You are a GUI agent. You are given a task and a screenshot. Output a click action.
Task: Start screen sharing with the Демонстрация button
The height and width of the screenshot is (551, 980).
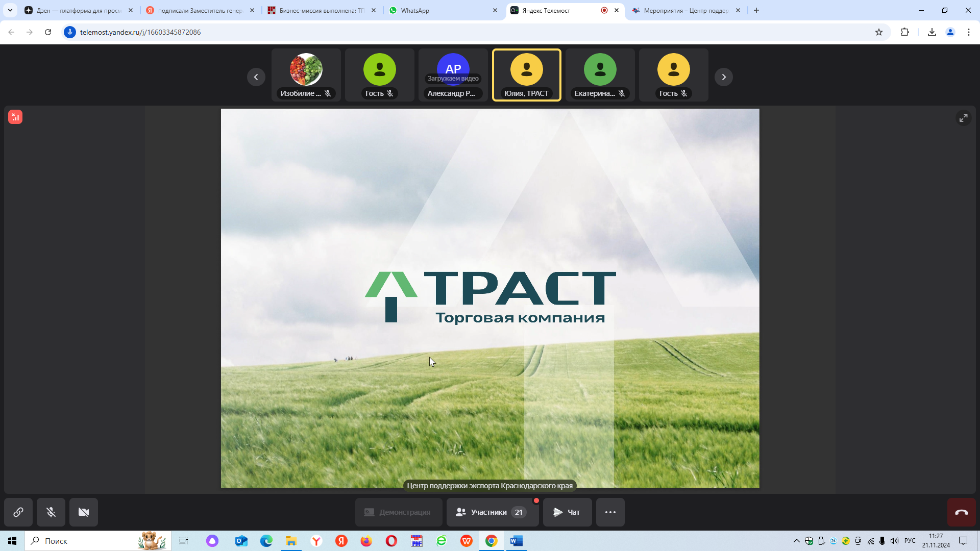click(398, 512)
